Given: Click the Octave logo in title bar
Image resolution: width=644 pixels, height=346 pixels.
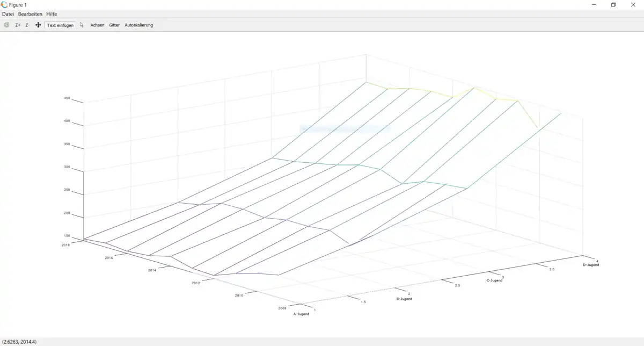Looking at the screenshot, I should [4, 4].
